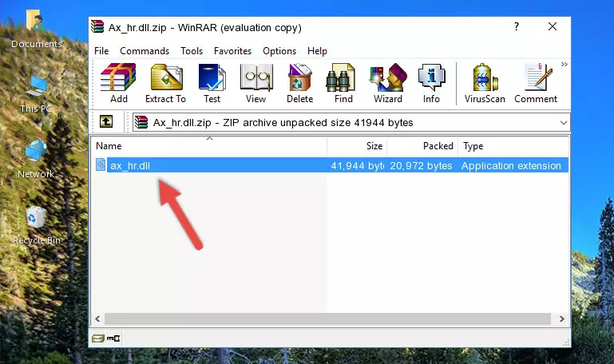The width and height of the screenshot is (614, 364).
Task: Click the ax_hr.dll file icon
Action: (x=101, y=164)
